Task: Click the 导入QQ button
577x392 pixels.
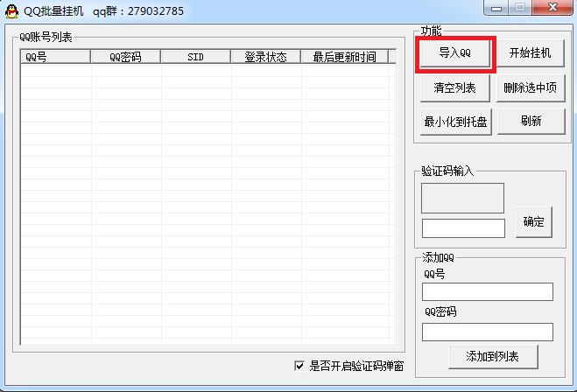Action: click(x=454, y=53)
